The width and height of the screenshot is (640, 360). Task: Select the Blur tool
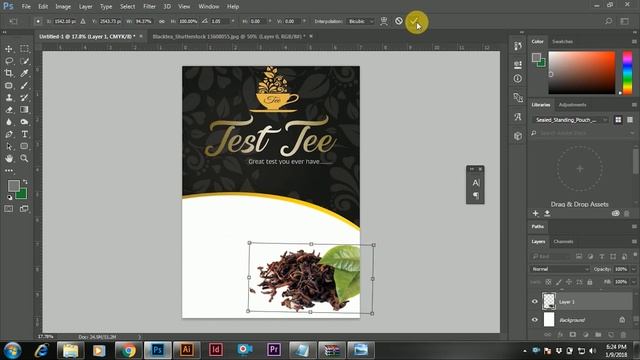coord(9,122)
